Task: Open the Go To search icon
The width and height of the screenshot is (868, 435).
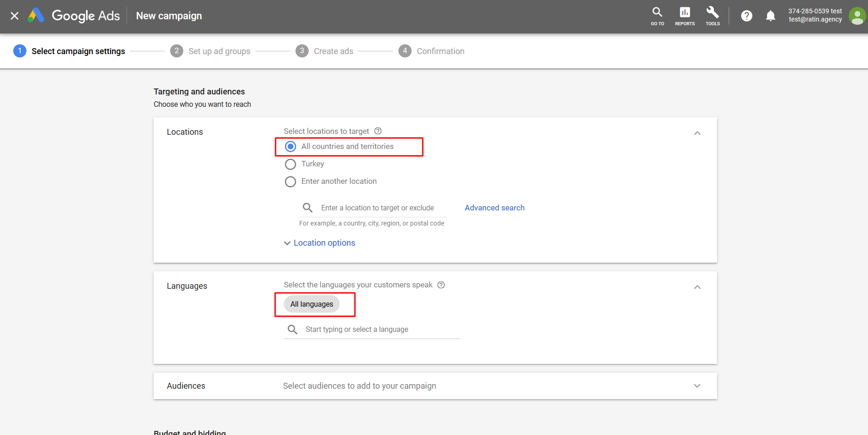Action: point(657,16)
